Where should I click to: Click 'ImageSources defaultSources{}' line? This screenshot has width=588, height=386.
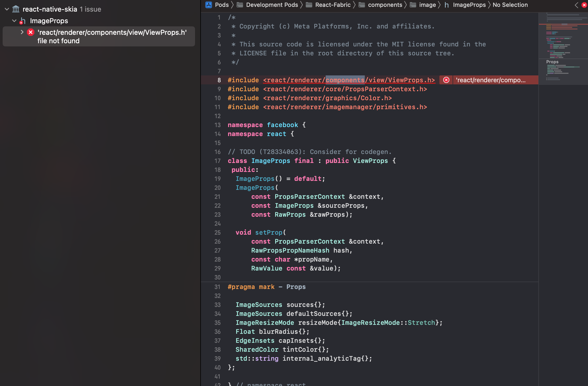tap(294, 314)
